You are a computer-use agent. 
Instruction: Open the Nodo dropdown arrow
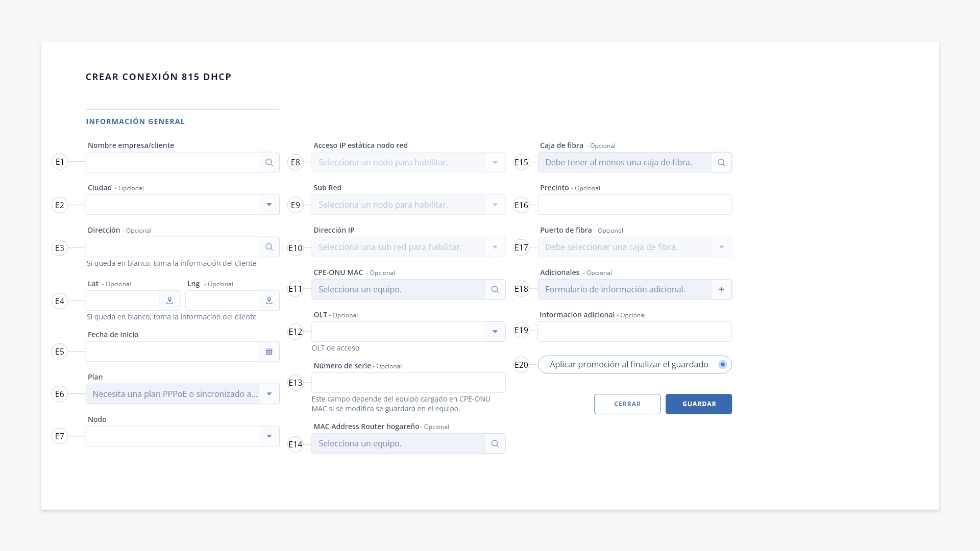(269, 436)
